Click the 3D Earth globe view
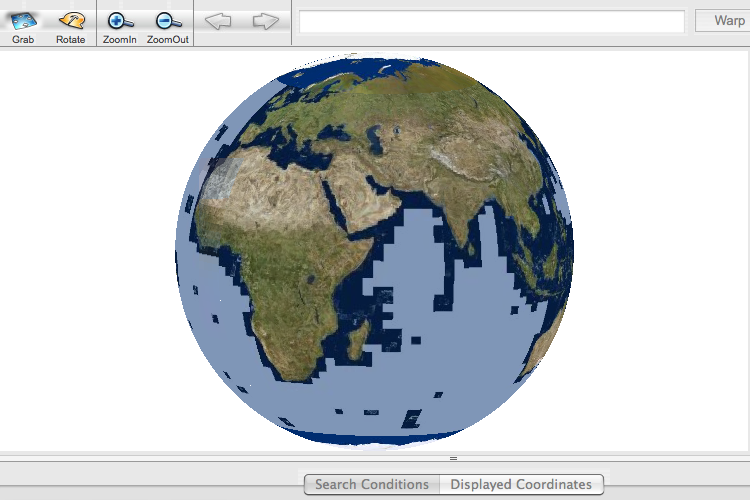Image resolution: width=750 pixels, height=500 pixels. [x=375, y=252]
